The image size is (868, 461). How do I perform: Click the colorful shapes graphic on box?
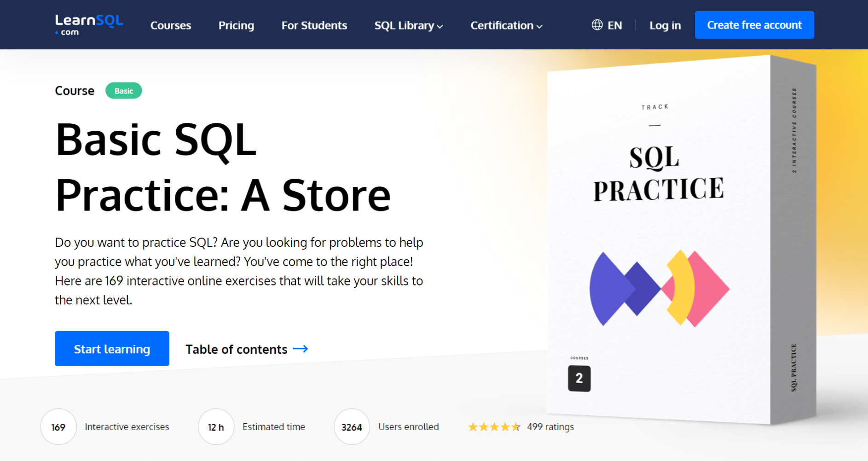pos(660,289)
